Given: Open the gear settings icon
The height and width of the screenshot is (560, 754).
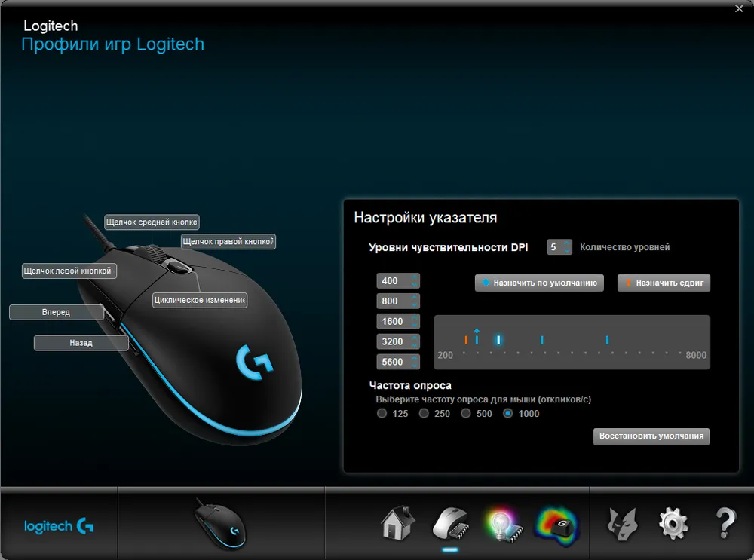Looking at the screenshot, I should 673,524.
